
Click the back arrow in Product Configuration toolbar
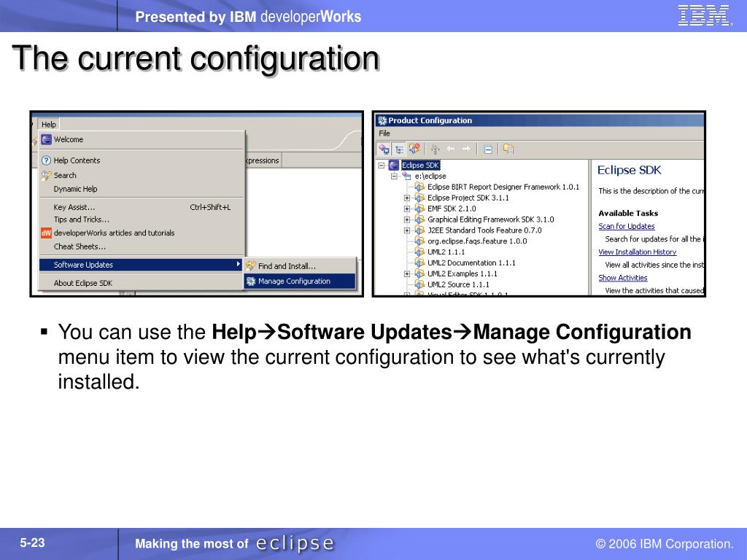point(451,149)
